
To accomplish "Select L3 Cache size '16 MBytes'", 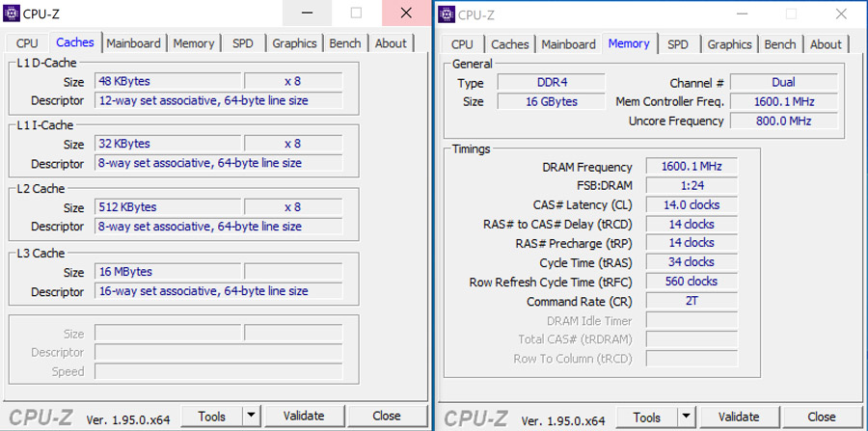I will click(x=168, y=272).
